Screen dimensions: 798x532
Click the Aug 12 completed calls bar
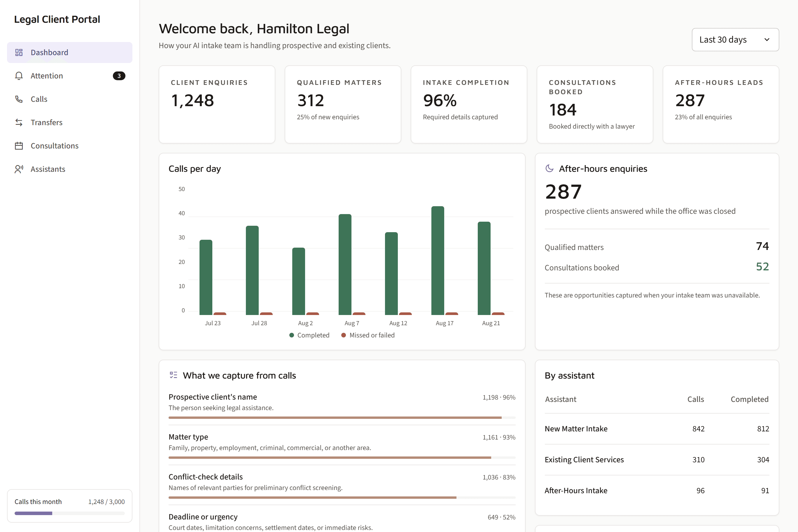pos(391,274)
